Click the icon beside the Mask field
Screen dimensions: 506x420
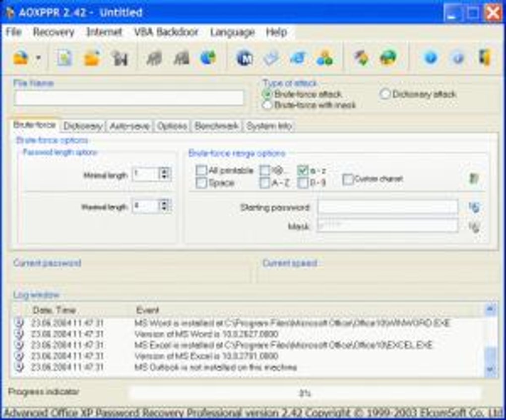(x=474, y=227)
